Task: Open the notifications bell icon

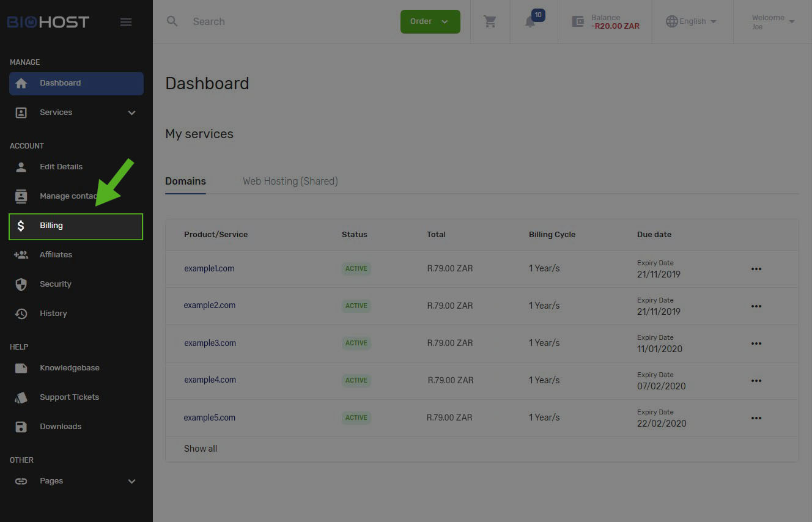Action: 531,21
